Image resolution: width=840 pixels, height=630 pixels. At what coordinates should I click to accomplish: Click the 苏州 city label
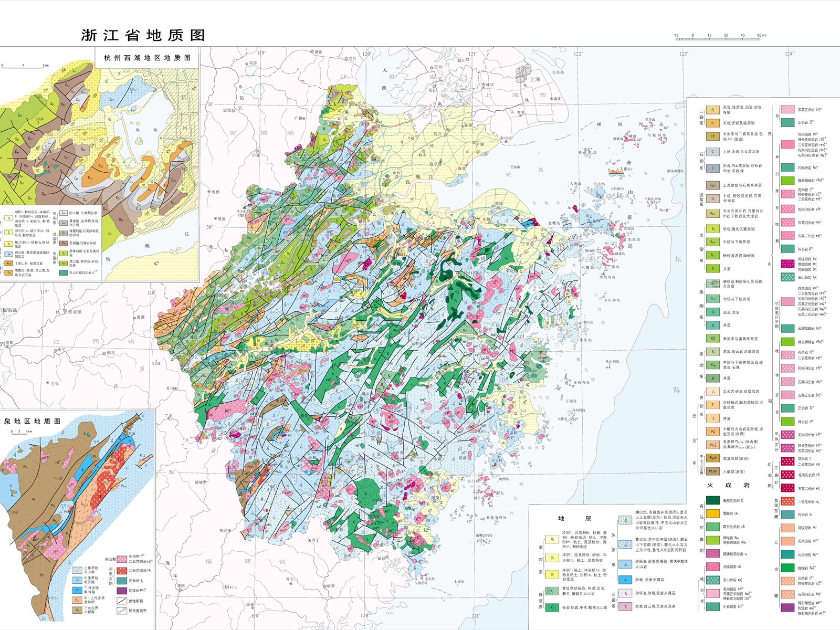438,68
